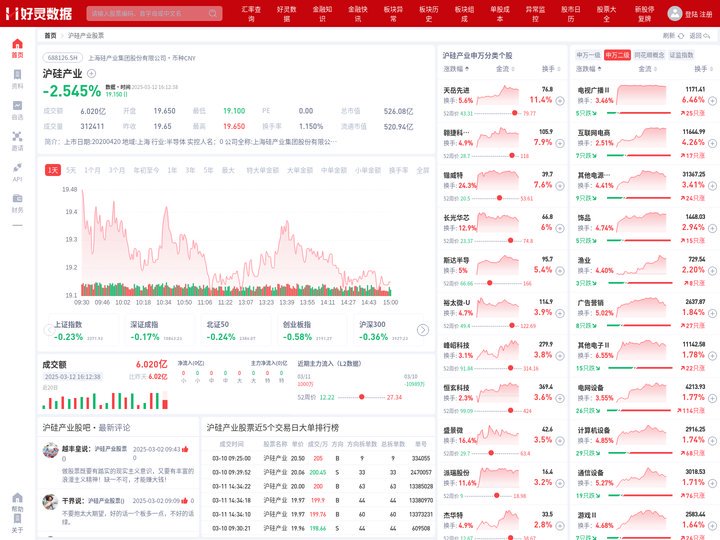This screenshot has height=540, width=720.
Task: Open the 邀请 sidebar icon
Action: (17, 136)
